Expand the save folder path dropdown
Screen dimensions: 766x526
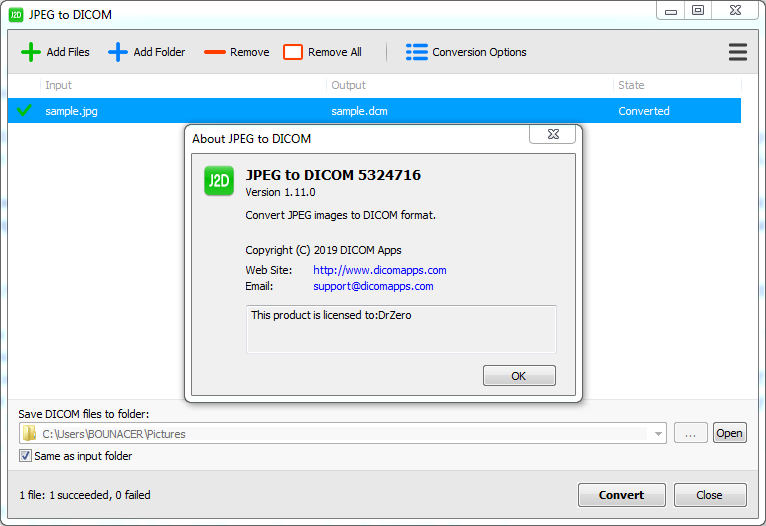[x=658, y=434]
